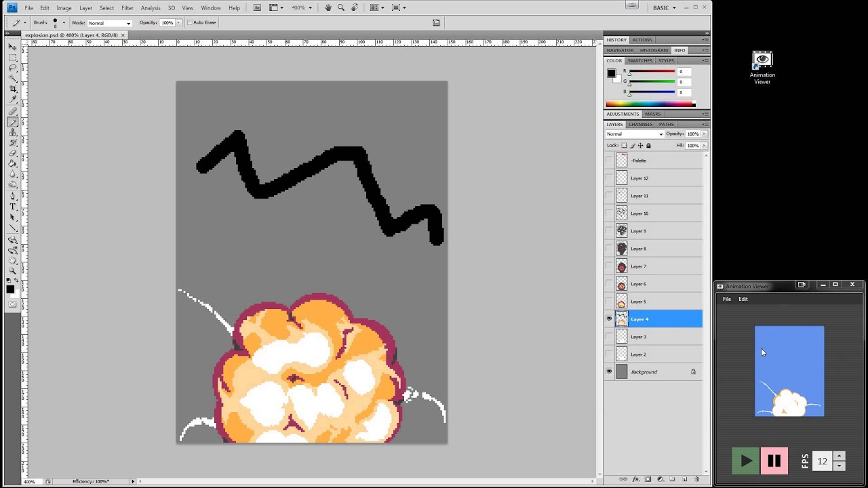Show the Palette layer visibility box

pos(609,161)
